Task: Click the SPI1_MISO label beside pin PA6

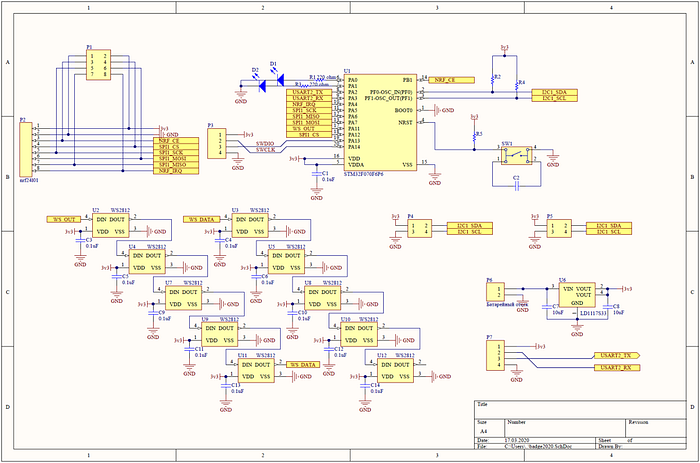Action: tap(309, 116)
